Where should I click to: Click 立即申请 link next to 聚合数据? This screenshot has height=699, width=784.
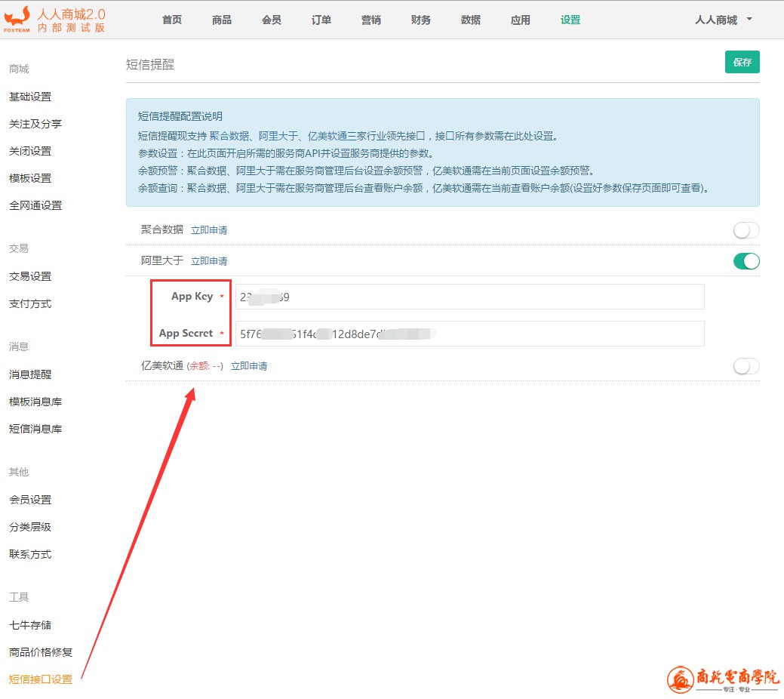coord(209,230)
